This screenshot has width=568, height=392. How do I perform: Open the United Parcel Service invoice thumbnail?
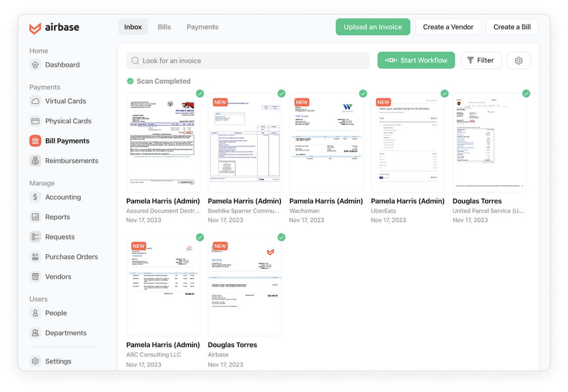pos(490,142)
